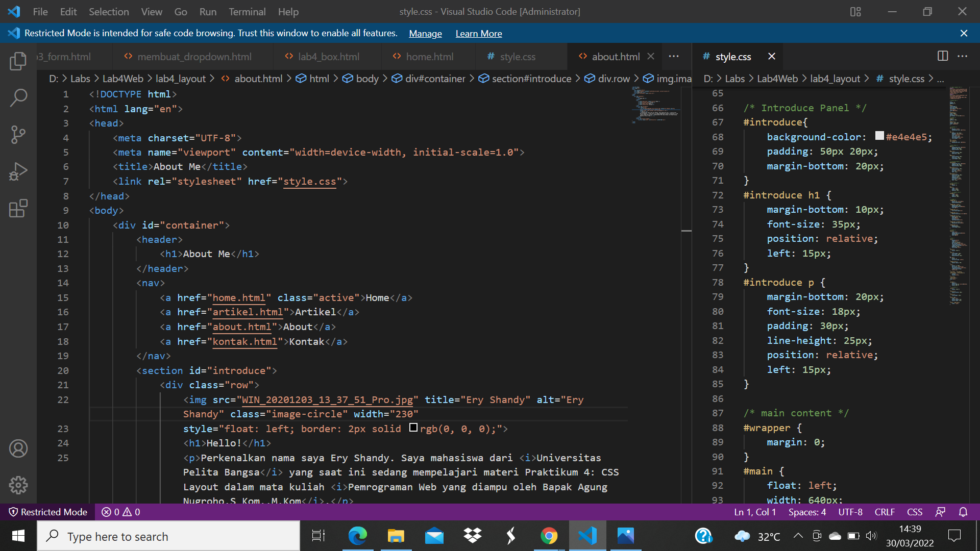980x551 pixels.
Task: Click the #e4e4e5 color swatch on line 68
Action: coord(879,135)
